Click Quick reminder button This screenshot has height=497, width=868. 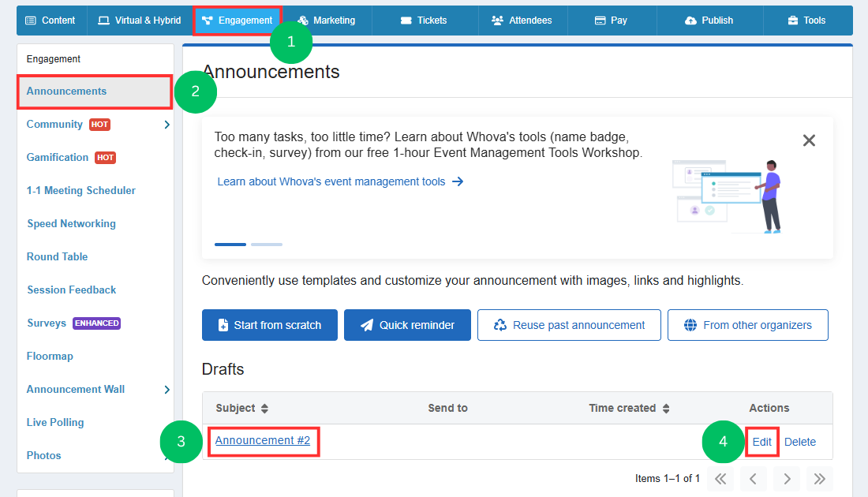coord(407,325)
